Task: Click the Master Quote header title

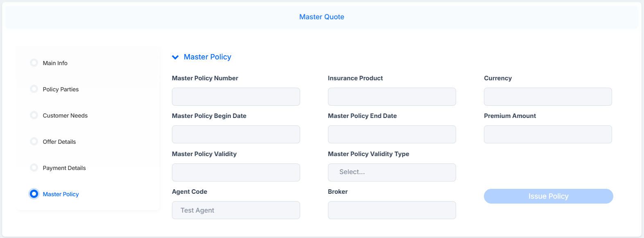Action: [322, 17]
